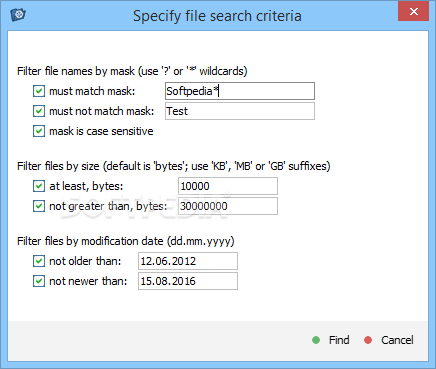Click the 'Filter files by size' heading
Screen dimensions: 436x369
[x=174, y=166]
